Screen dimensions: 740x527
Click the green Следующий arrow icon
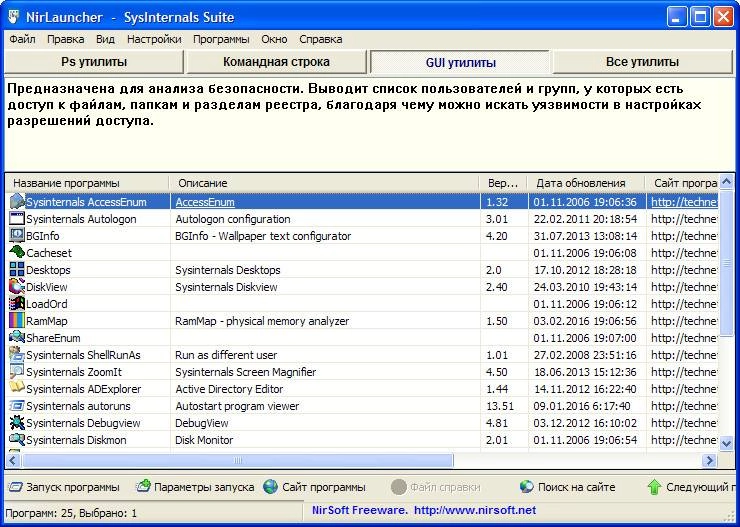point(654,487)
